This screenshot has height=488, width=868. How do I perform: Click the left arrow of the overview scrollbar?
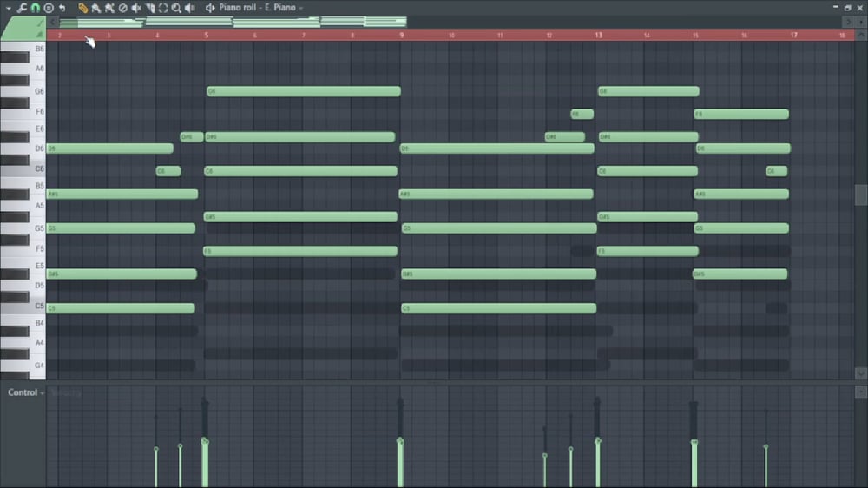coord(53,23)
